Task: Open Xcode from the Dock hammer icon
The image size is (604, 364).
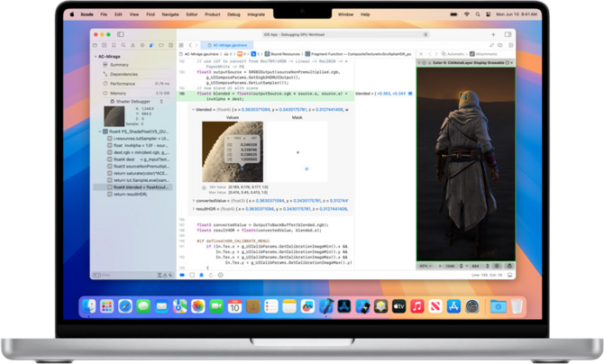Action: tap(325, 306)
